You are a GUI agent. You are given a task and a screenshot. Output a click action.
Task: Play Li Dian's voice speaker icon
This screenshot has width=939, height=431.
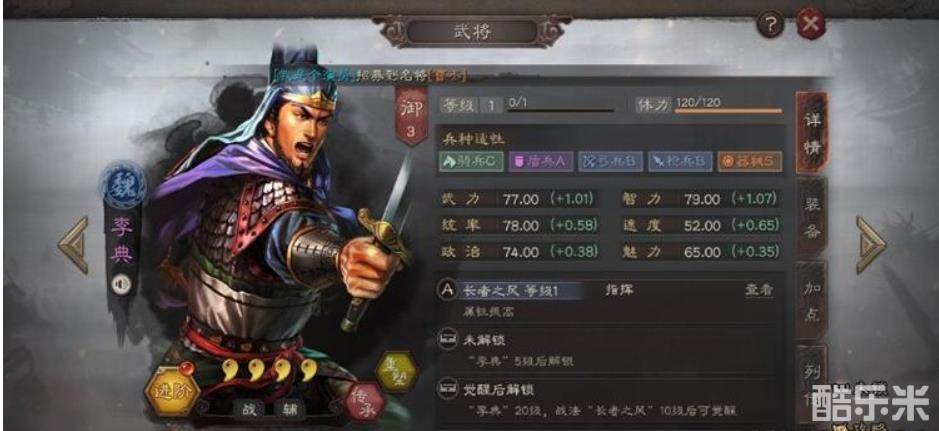tap(122, 283)
